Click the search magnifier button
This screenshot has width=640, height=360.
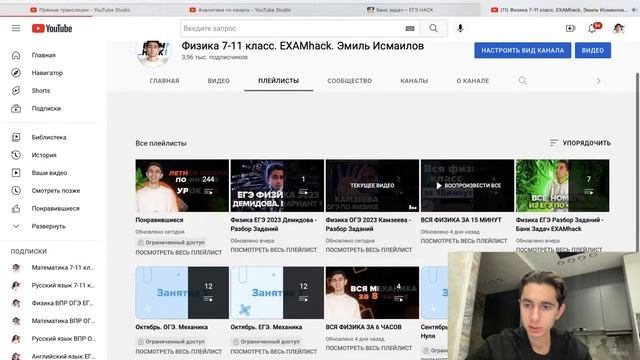(433, 28)
